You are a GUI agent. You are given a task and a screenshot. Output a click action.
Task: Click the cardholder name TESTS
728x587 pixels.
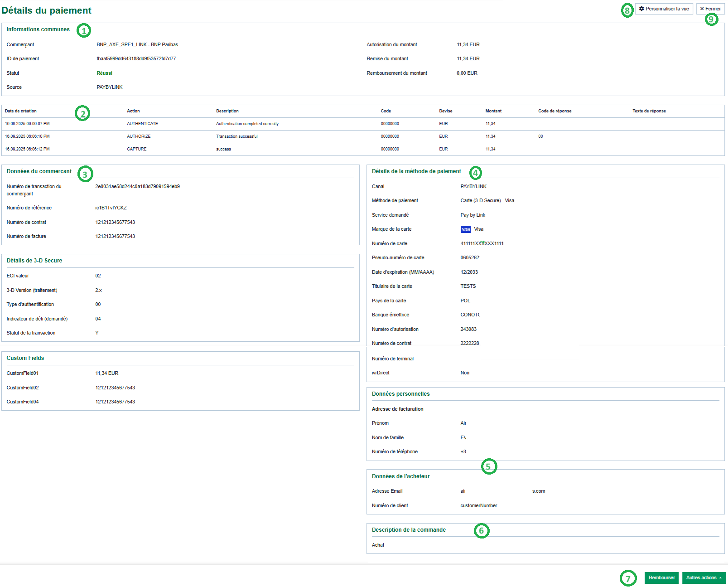(x=468, y=286)
